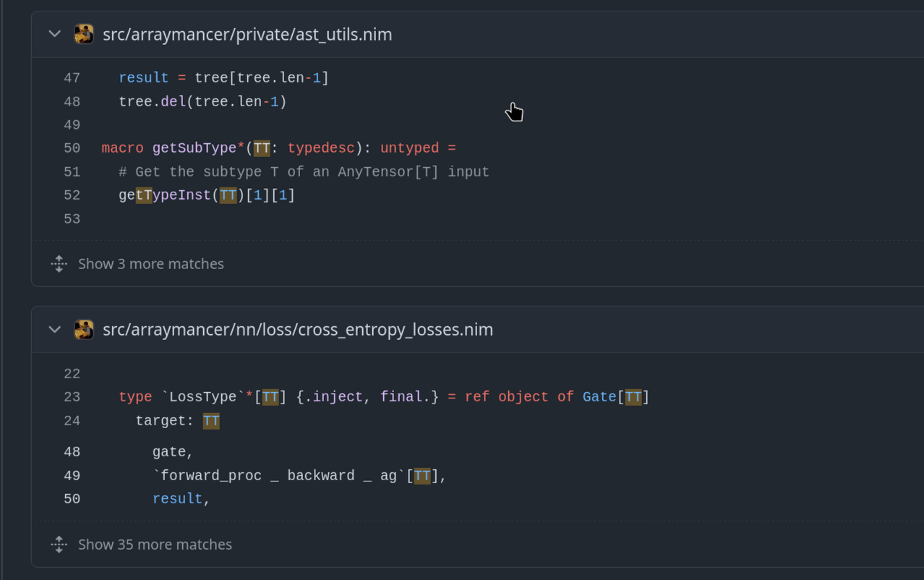Click the expand icon beside Show 3 more matches

tap(59, 264)
